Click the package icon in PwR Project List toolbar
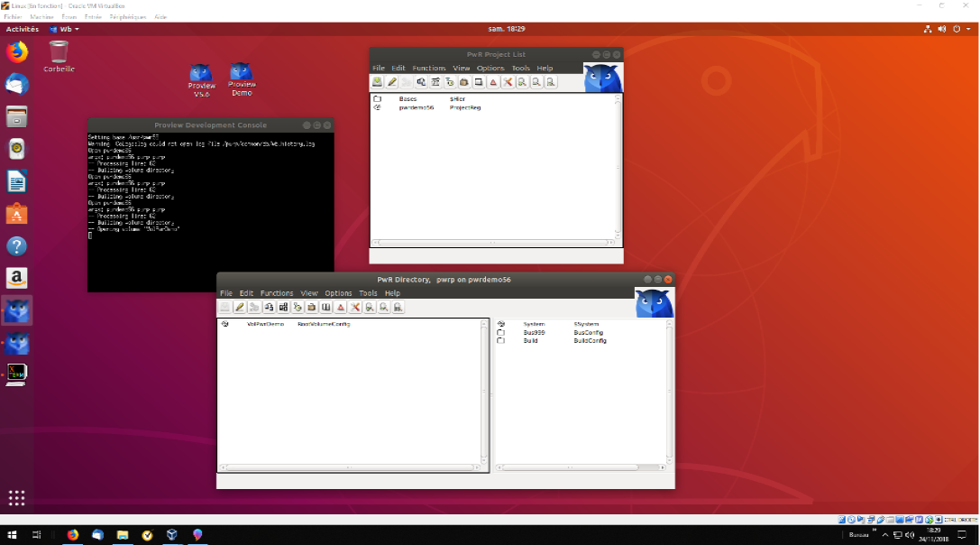Screen dimensions: 980x545 tap(464, 82)
